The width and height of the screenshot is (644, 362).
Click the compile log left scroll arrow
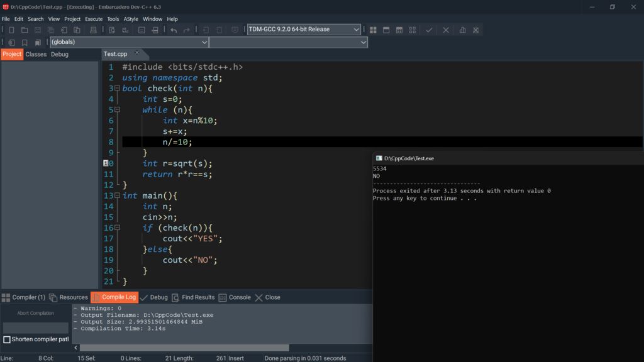75,348
